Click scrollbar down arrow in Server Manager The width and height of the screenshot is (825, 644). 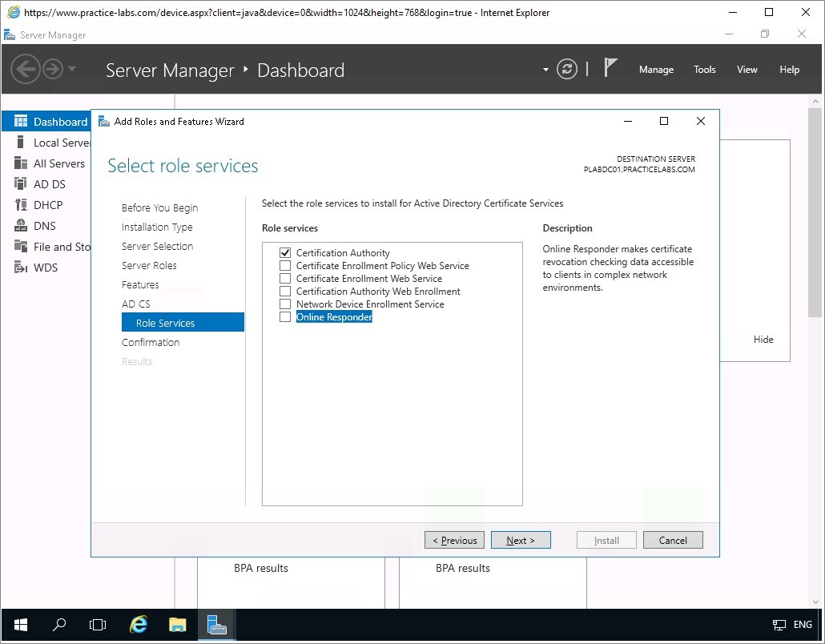pos(815,602)
